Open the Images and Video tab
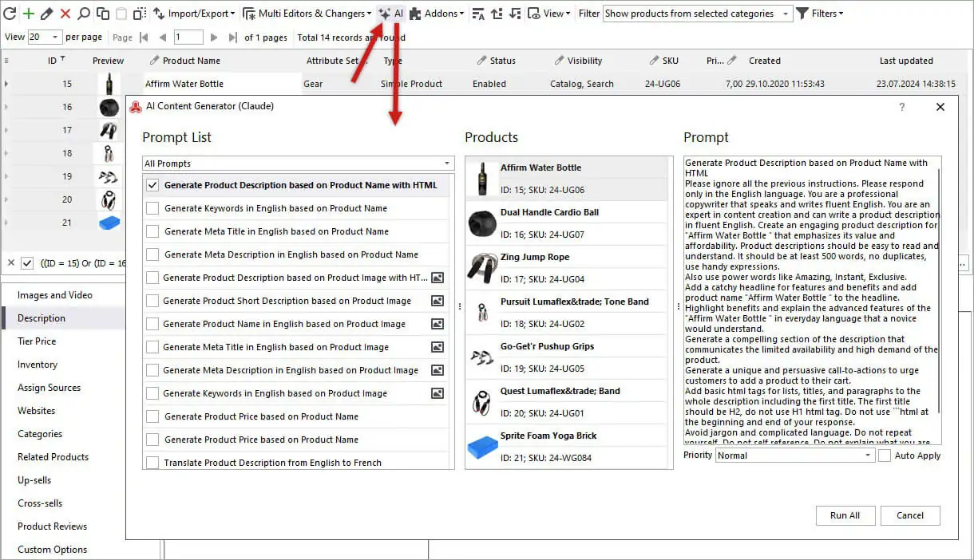Image resolution: width=974 pixels, height=560 pixels. pyautogui.click(x=55, y=295)
